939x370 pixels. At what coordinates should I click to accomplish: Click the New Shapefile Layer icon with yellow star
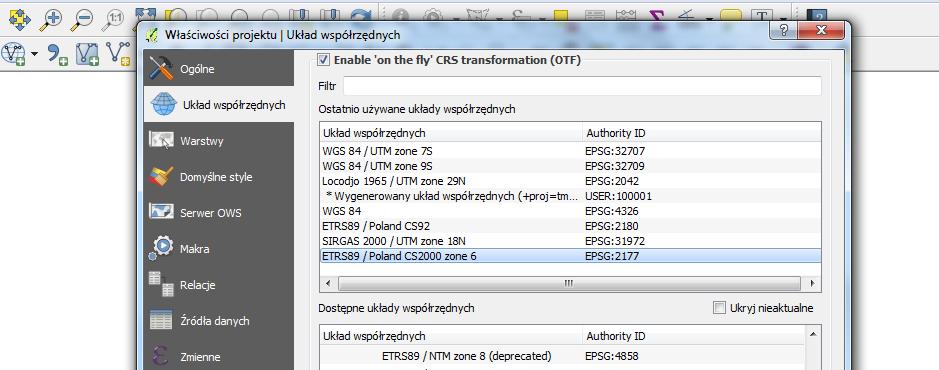coord(119,53)
